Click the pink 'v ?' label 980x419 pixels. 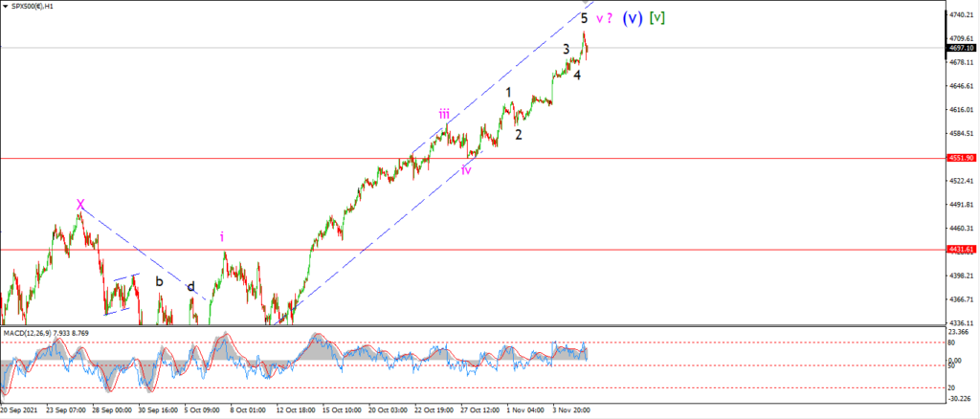(x=604, y=19)
